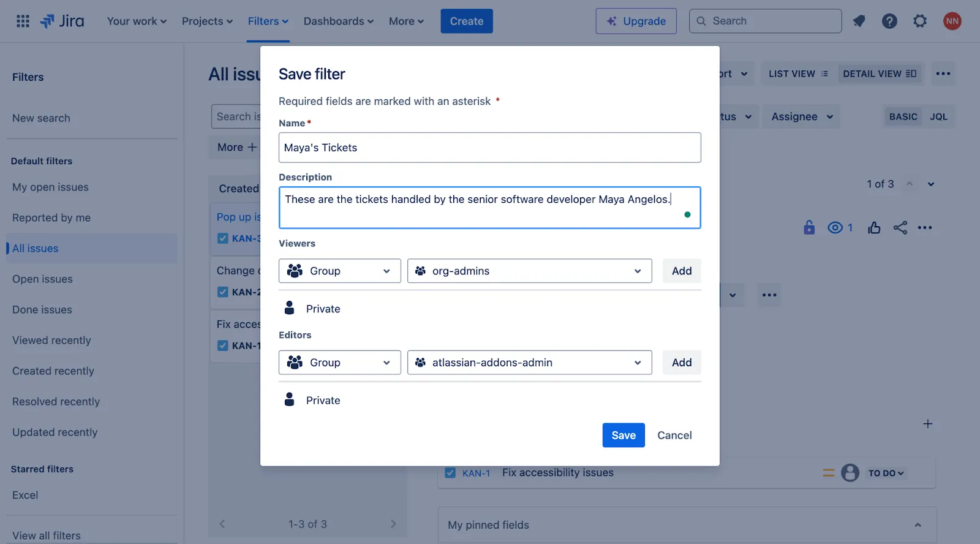Toggle the KAN-1 checkbox in issue detail

[x=450, y=473]
